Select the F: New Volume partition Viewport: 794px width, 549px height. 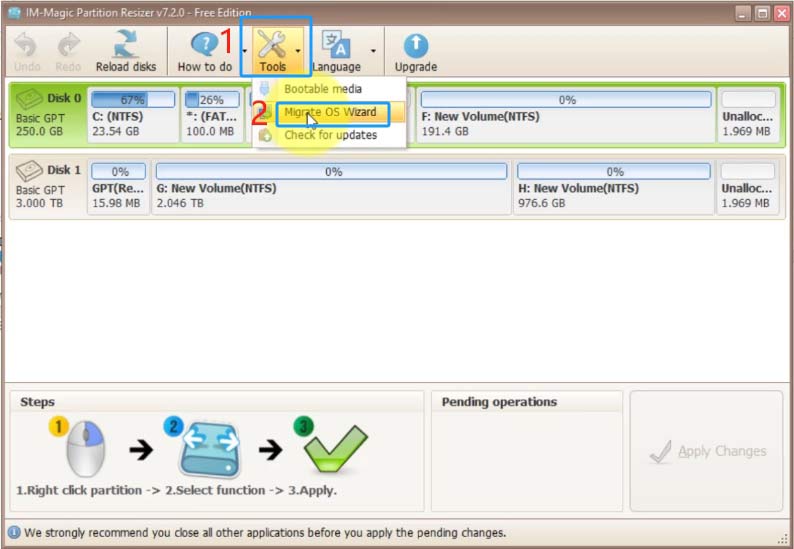pyautogui.click(x=566, y=114)
